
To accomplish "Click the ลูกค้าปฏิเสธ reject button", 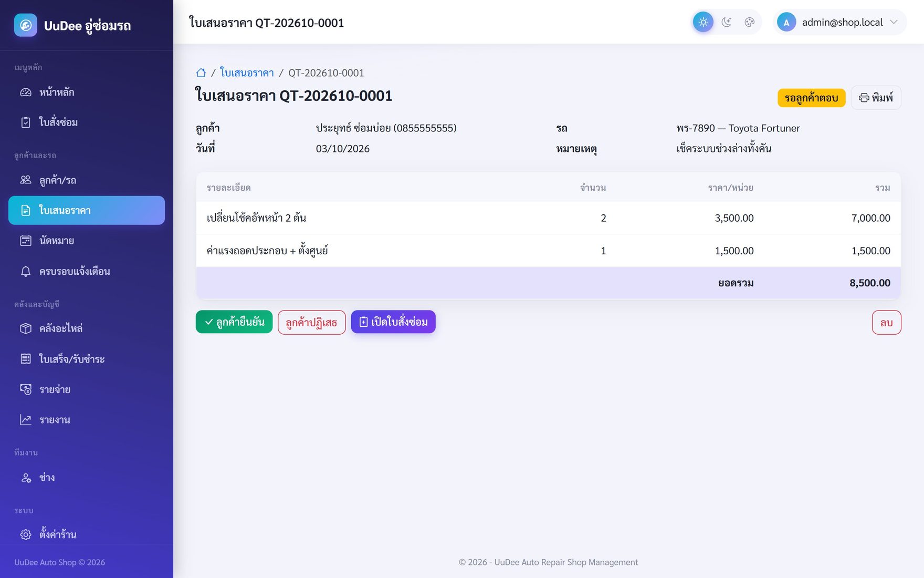I will [311, 322].
